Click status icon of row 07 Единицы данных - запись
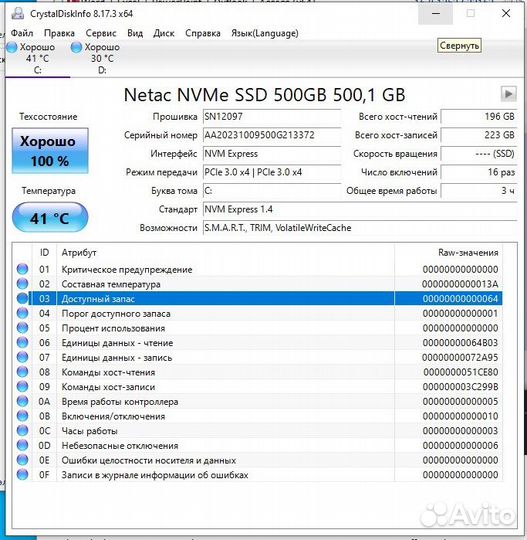 tap(22, 357)
